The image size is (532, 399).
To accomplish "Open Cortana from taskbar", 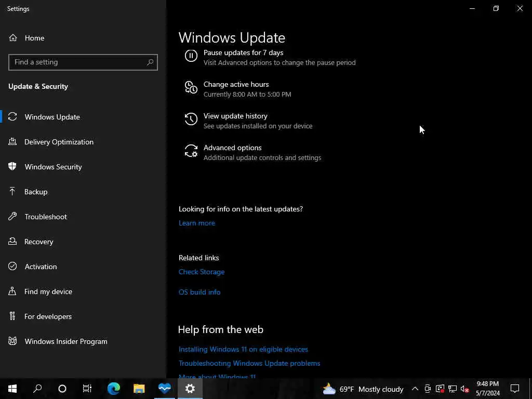I will click(62, 389).
